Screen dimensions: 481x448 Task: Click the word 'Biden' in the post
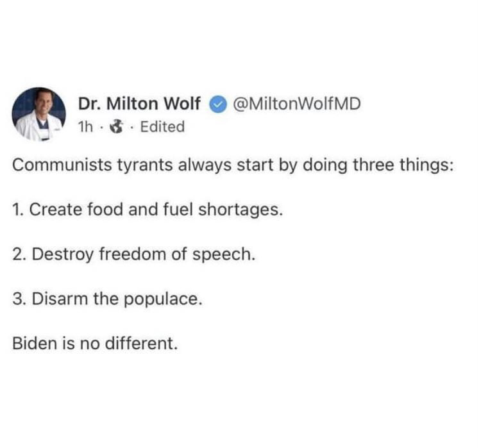pos(35,344)
